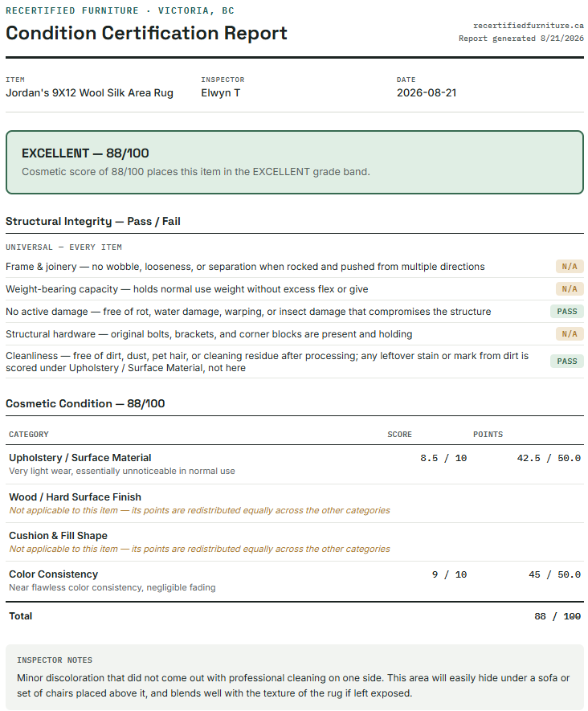Select the Upholstery / Surface Material row

point(295,464)
